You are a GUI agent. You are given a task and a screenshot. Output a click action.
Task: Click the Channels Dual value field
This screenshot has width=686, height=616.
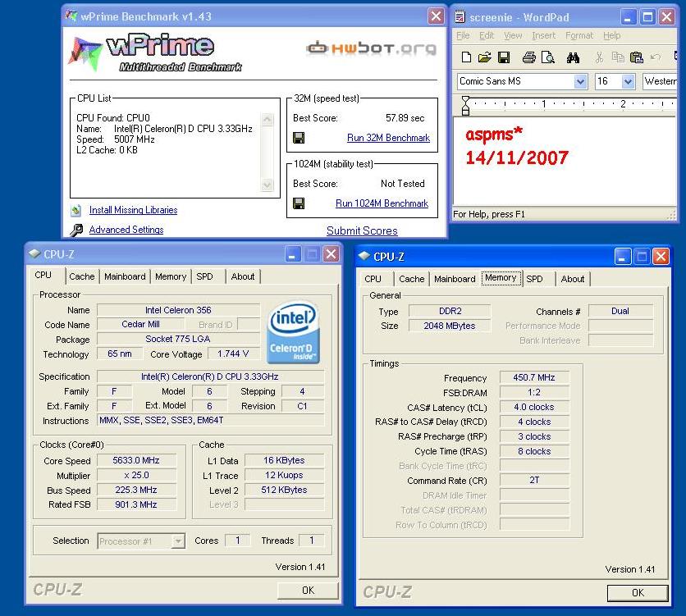(x=620, y=311)
